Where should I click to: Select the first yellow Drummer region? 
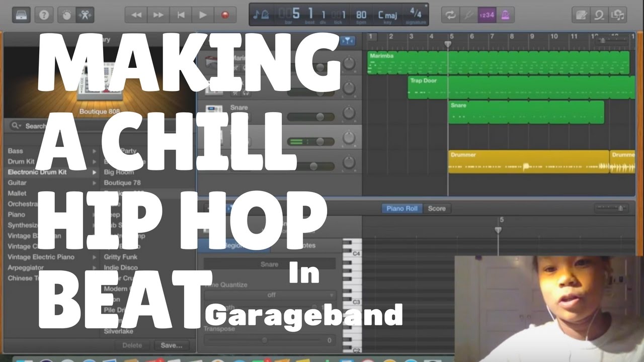coord(529,162)
